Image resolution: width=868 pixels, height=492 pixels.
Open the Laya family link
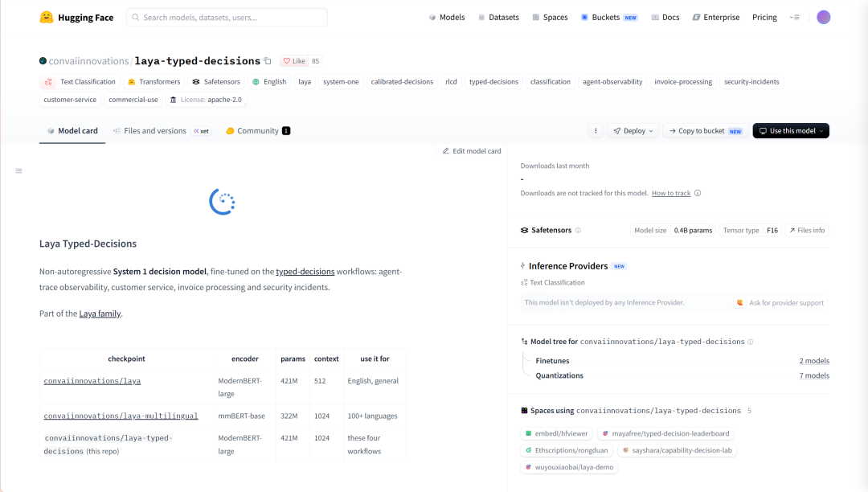pyautogui.click(x=100, y=314)
